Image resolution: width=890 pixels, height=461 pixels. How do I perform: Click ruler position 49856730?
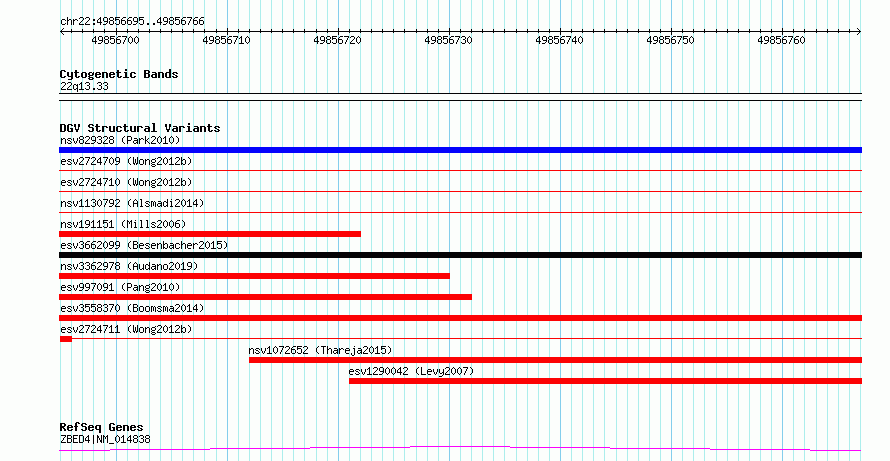[x=448, y=40]
